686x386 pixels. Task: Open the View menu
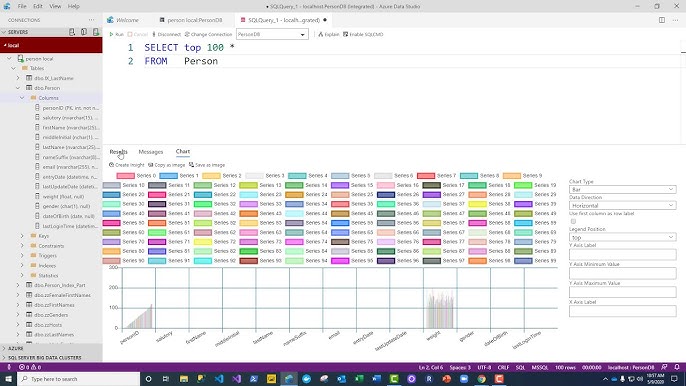pos(55,6)
